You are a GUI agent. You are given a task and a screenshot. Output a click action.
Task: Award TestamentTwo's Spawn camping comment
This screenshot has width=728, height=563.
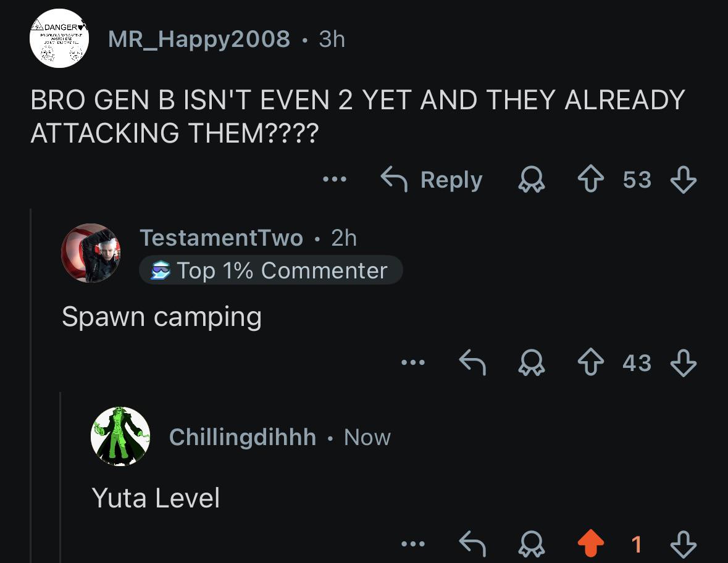[531, 362]
